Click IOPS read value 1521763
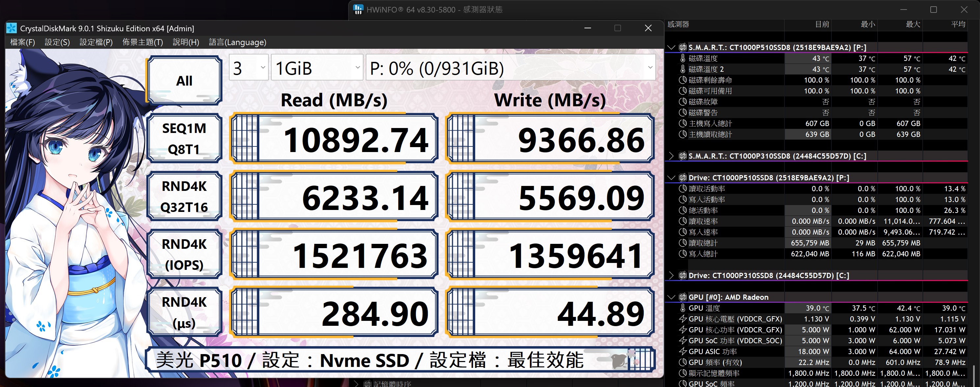Viewport: 980px width, 387px height. tap(334, 255)
